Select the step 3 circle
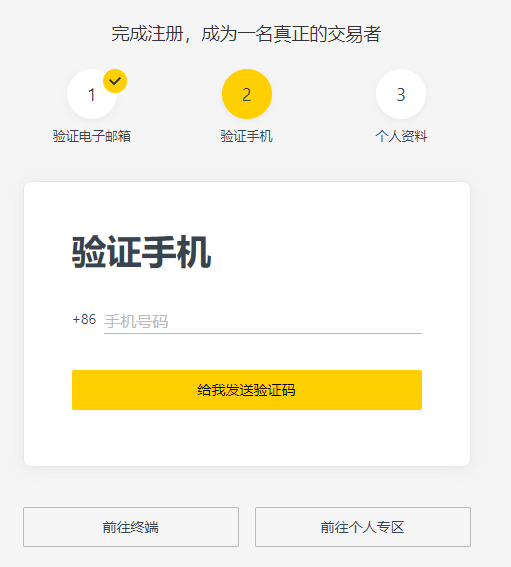The width and height of the screenshot is (511, 567). pos(401,94)
